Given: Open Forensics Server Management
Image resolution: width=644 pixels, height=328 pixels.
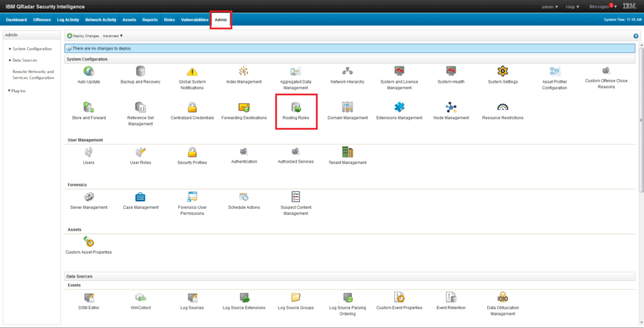Looking at the screenshot, I should pos(88,197).
